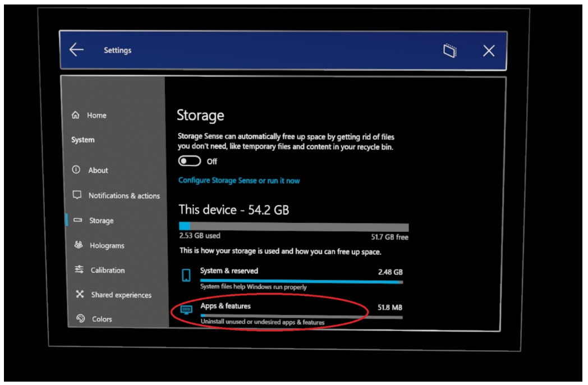Click the About info icon
The width and height of the screenshot is (588, 385).
76,169
